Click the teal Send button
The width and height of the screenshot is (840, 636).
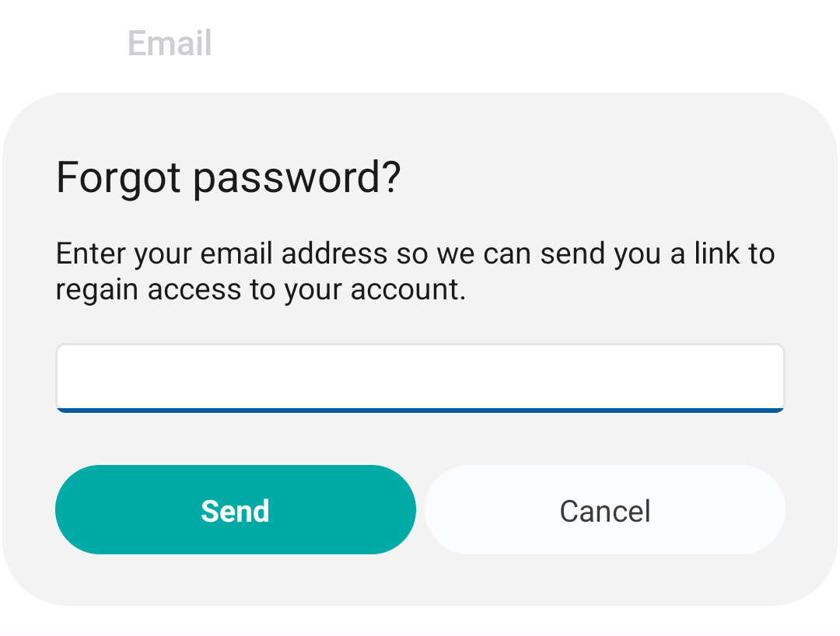pyautogui.click(x=235, y=509)
